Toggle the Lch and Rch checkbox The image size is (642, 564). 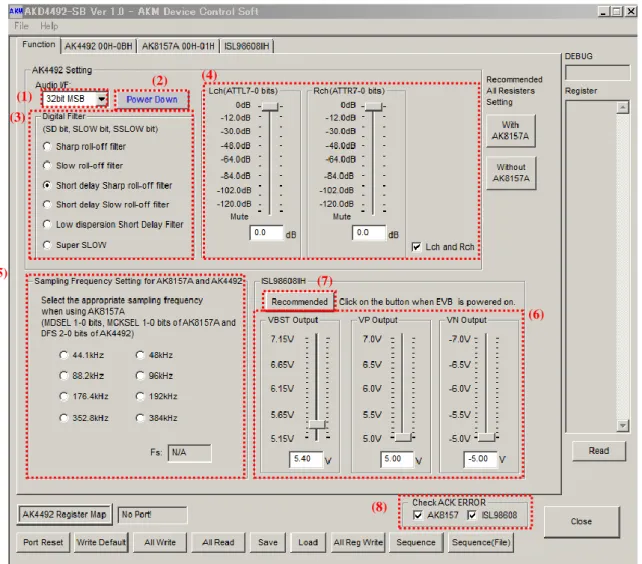click(416, 247)
